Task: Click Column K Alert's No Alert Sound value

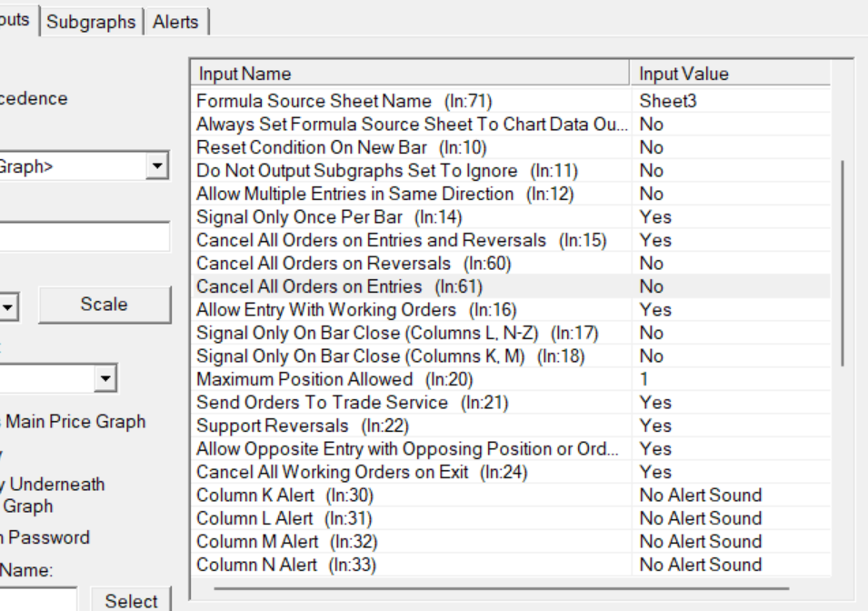Action: point(700,496)
